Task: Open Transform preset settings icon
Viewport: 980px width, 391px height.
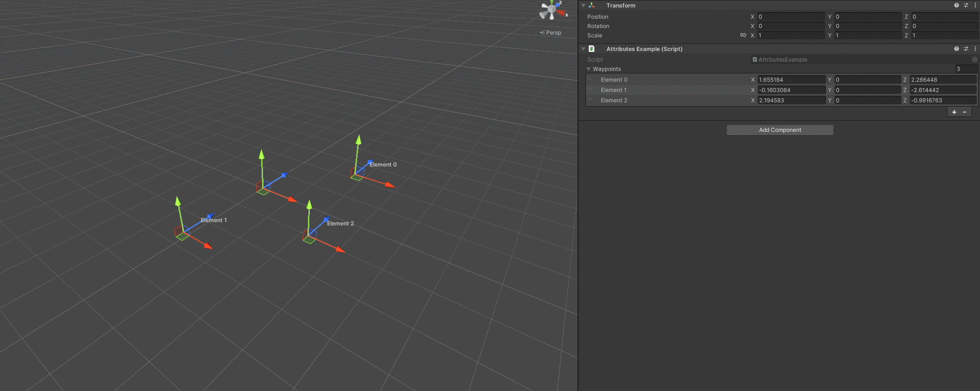Action: (x=966, y=5)
